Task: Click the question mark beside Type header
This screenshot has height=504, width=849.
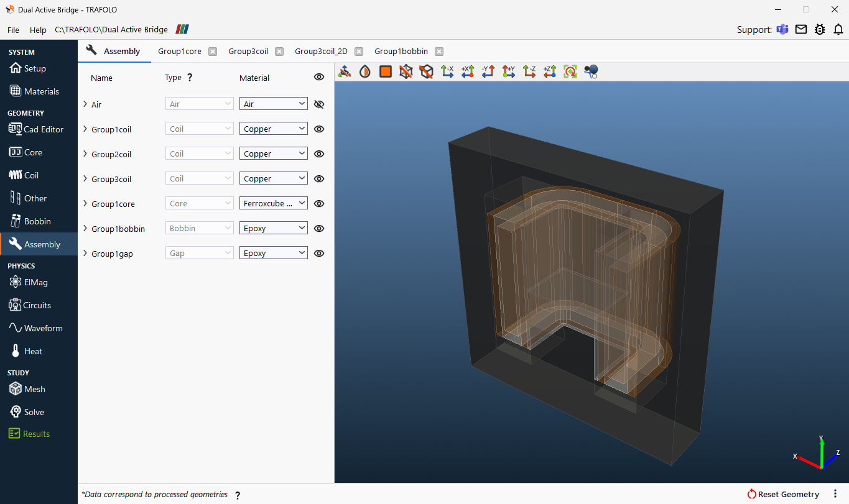Action: (x=190, y=78)
